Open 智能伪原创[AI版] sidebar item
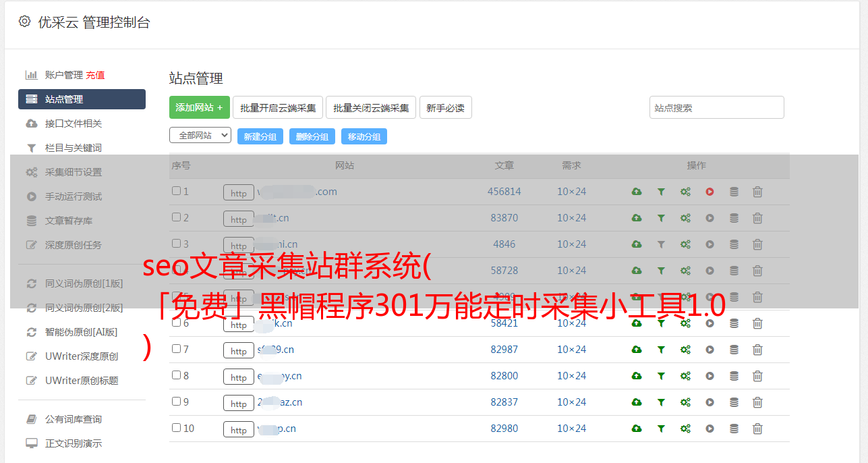868x463 pixels. pyautogui.click(x=82, y=332)
